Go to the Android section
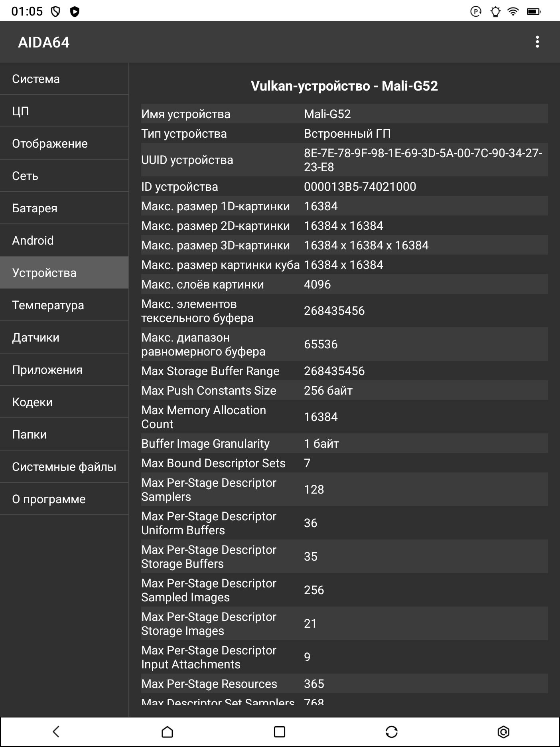560x747 pixels. coord(64,241)
